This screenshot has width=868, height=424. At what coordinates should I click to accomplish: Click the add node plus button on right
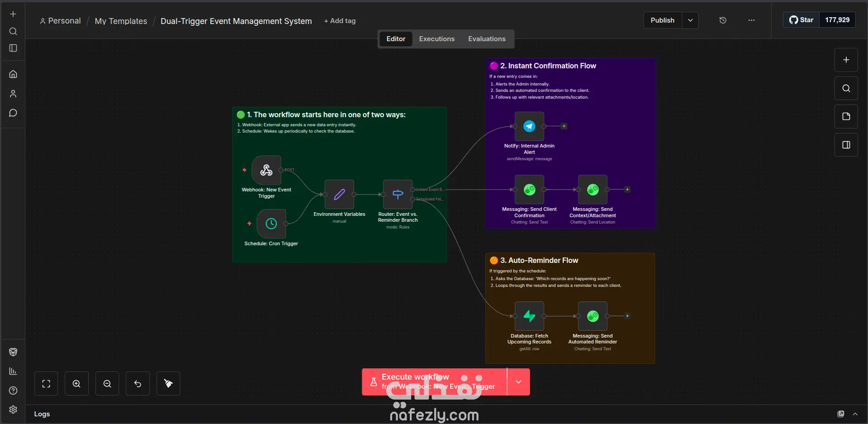point(846,60)
